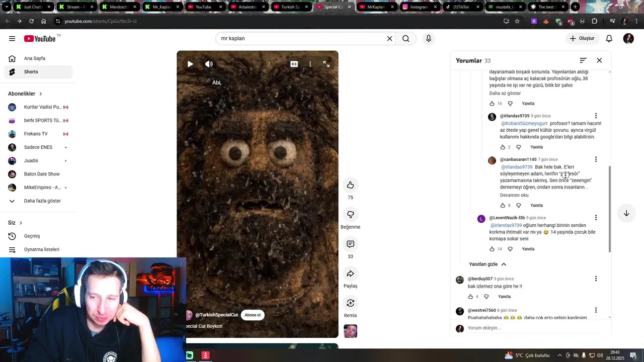Focus the search field containing mr kaplan
The height and width of the screenshot is (362, 644).
click(x=301, y=39)
